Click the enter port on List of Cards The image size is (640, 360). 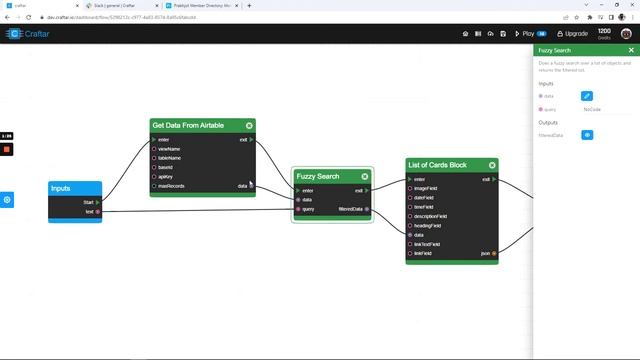tap(410, 179)
